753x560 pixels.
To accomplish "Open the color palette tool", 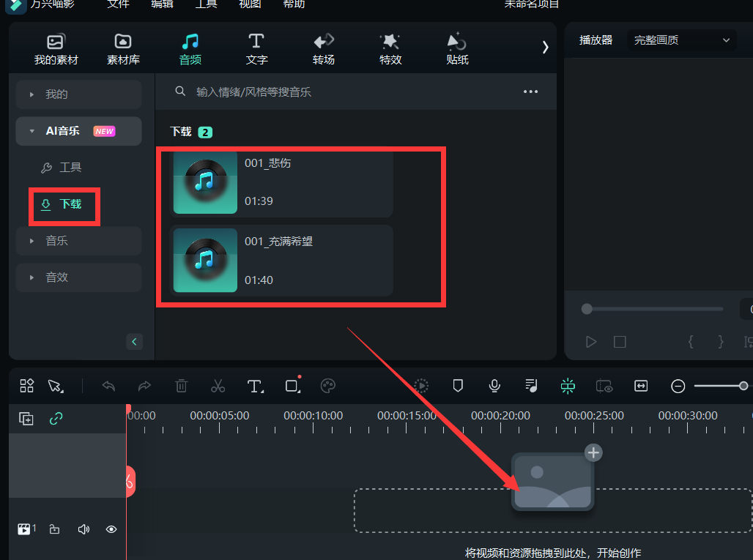I will click(327, 386).
